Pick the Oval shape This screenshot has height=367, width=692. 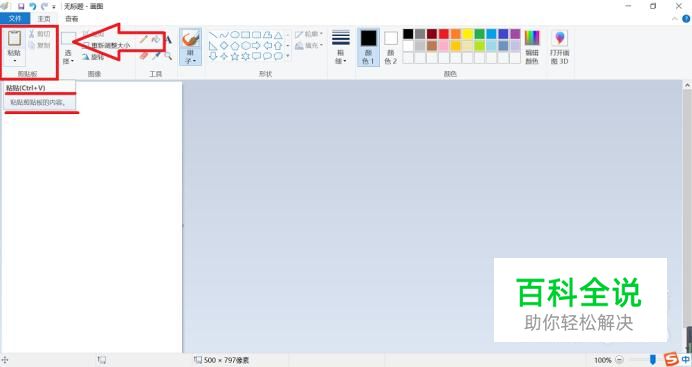235,35
